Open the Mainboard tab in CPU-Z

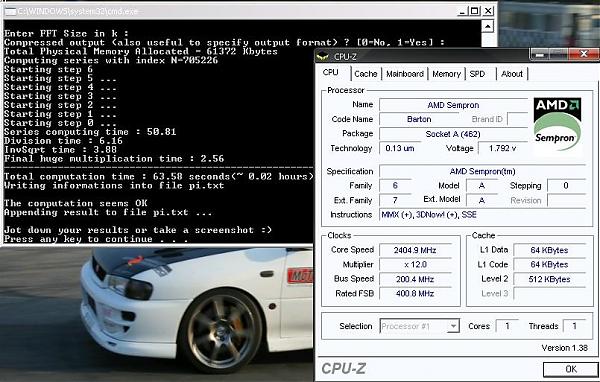coord(405,74)
